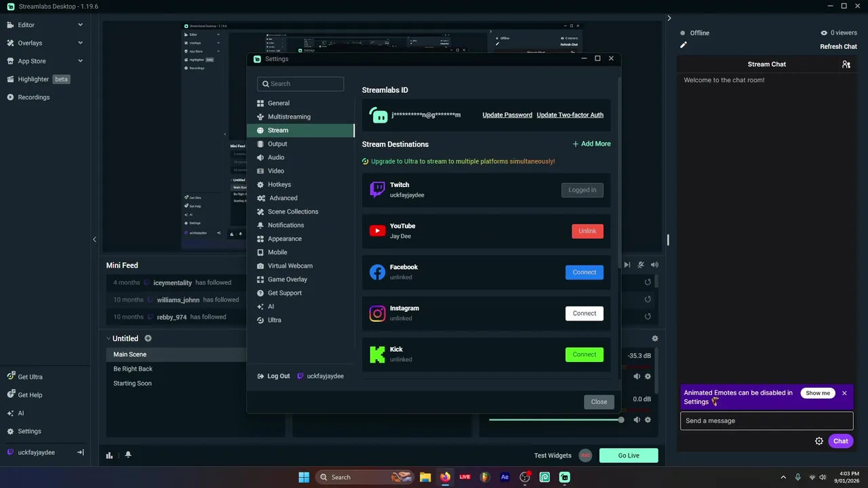This screenshot has height=488, width=868.
Task: Open performance stats bar-chart icon
Action: click(109, 455)
